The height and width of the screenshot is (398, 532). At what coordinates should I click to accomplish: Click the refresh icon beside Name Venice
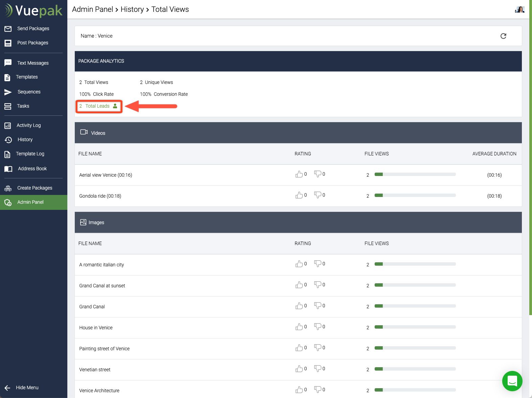[503, 36]
